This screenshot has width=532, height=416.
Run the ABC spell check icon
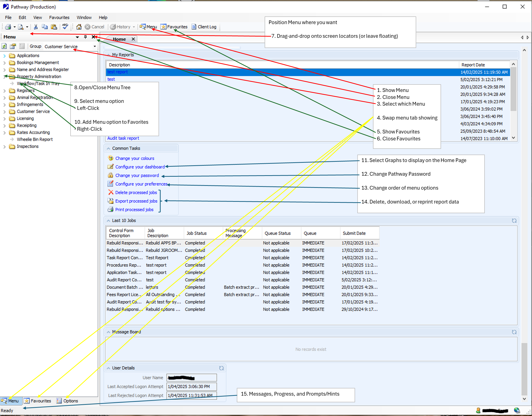click(65, 26)
